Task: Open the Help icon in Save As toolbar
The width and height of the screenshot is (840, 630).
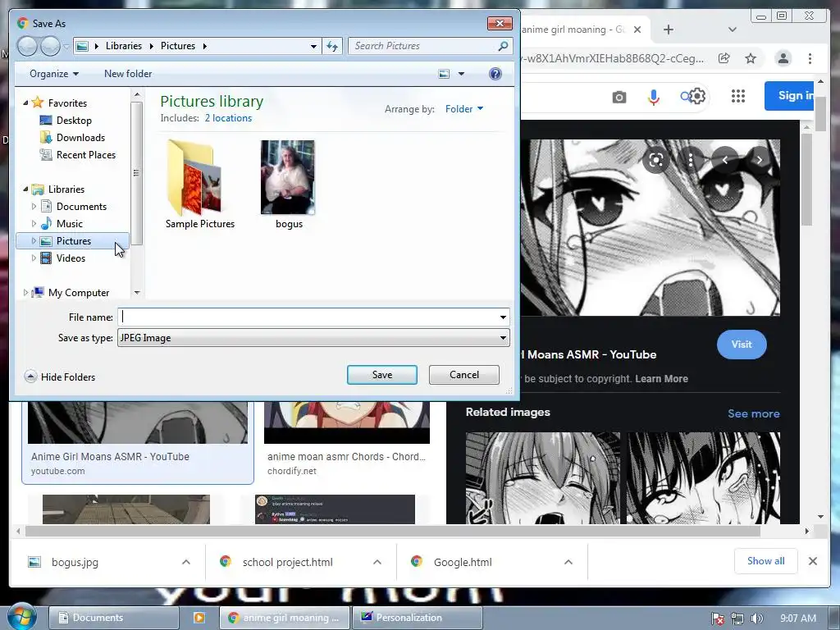Action: (x=495, y=74)
